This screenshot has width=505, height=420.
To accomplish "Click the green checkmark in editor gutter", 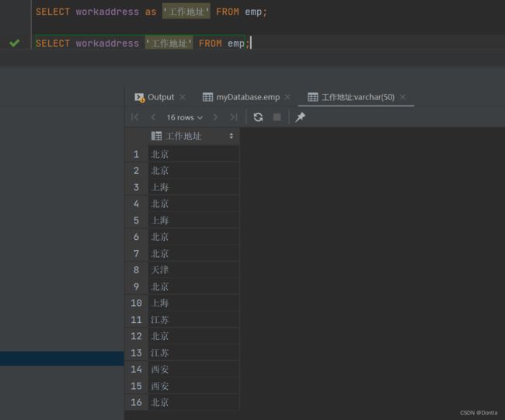I will 15,43.
